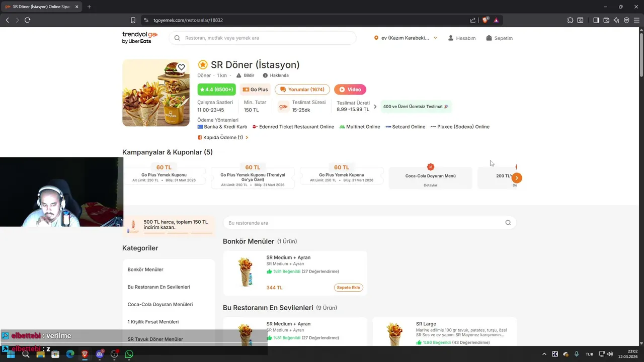Image resolution: width=644 pixels, height=362 pixels.
Task: Expand Teslimat Ücreti details chevron
Action: click(x=375, y=107)
